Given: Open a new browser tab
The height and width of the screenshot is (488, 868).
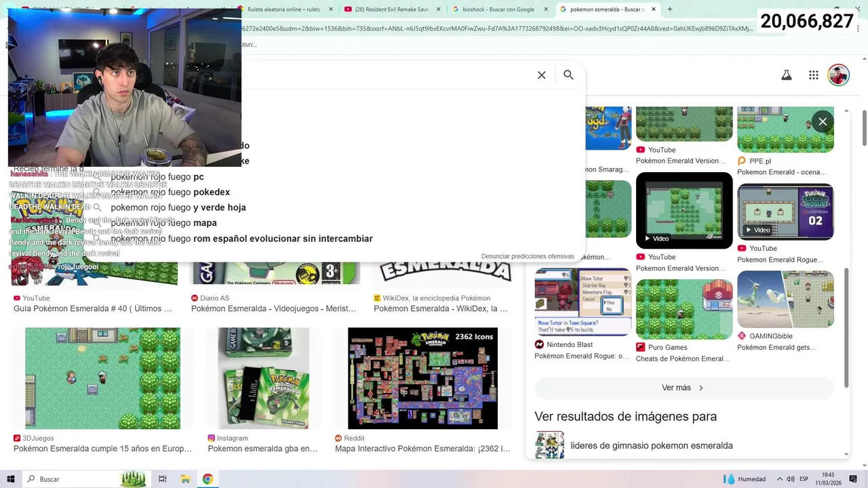Looking at the screenshot, I should 670,9.
